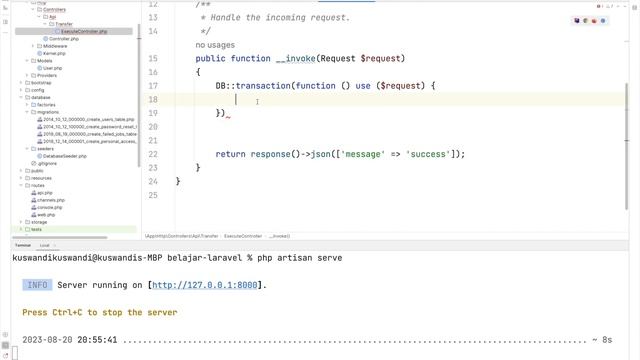Viewport: 640px width, 360px height.
Task: Click project tree vertical scrollbar
Action: click(139, 95)
